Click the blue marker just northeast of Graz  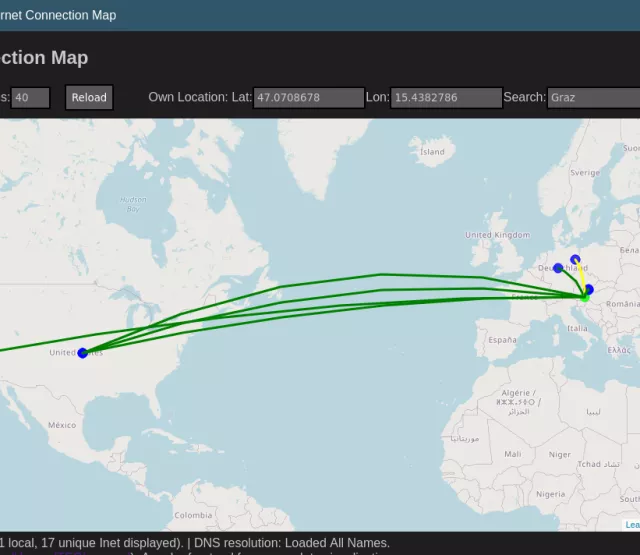click(589, 289)
